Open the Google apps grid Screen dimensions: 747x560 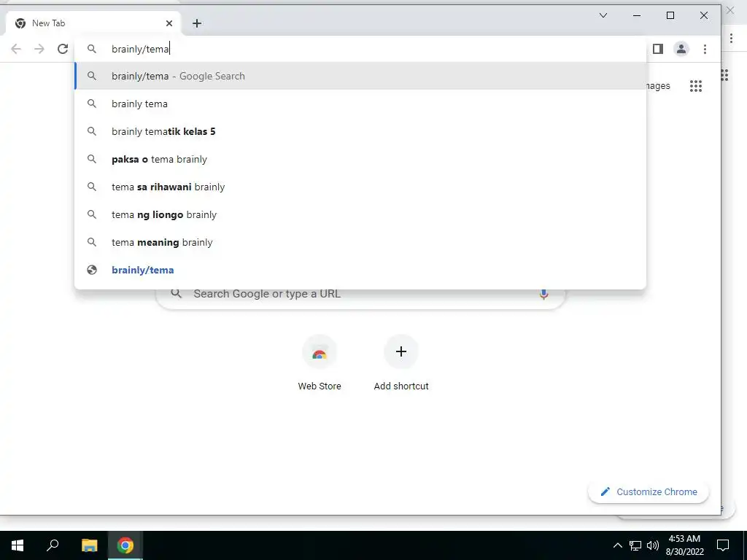(696, 86)
